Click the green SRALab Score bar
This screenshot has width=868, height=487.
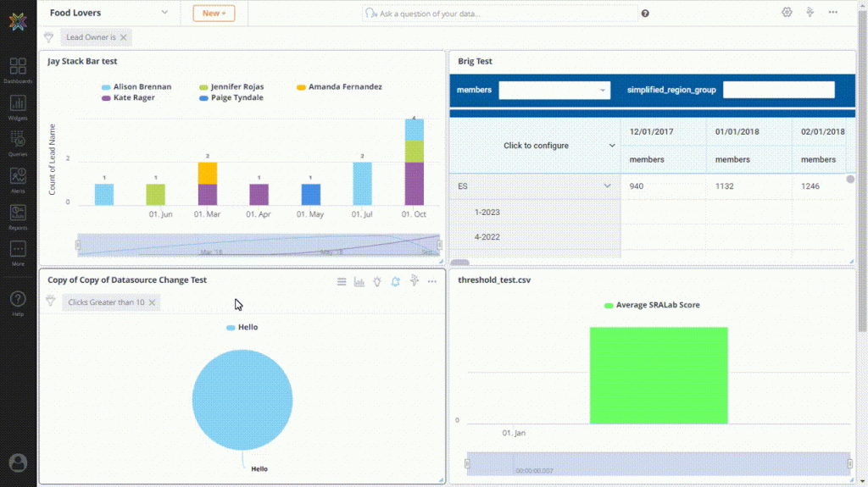click(x=659, y=375)
